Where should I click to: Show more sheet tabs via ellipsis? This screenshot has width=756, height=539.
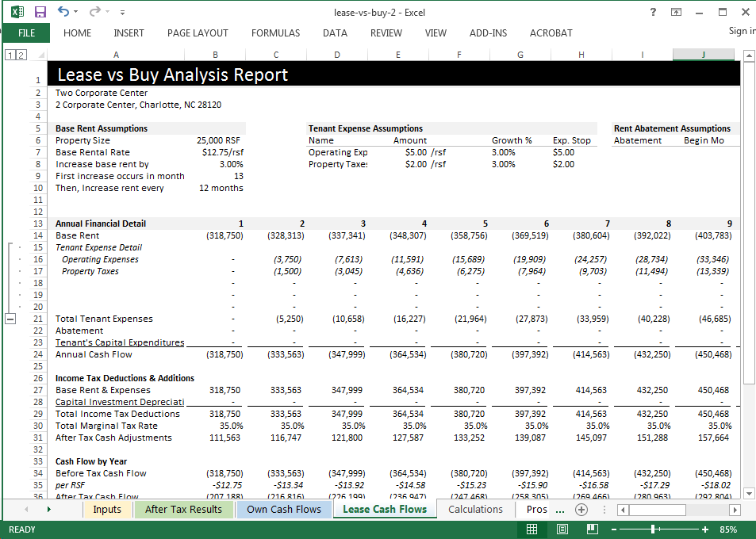pos(560,510)
